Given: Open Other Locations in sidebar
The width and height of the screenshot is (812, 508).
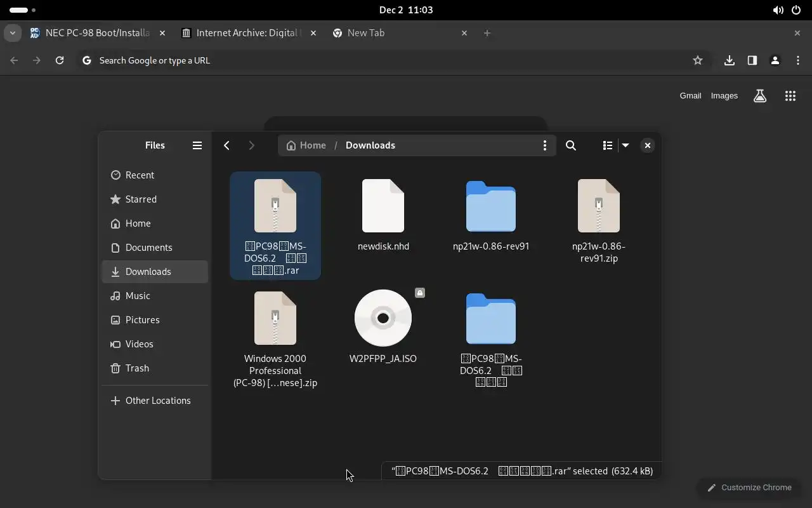Looking at the screenshot, I should point(155,401).
